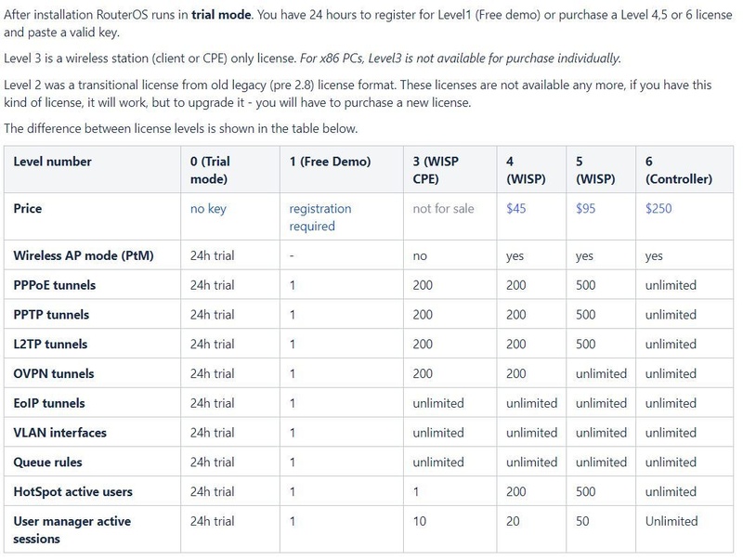Click the $45 Level 4 price link
Image resolution: width=743 pixels, height=560 pixels.
click(x=516, y=209)
